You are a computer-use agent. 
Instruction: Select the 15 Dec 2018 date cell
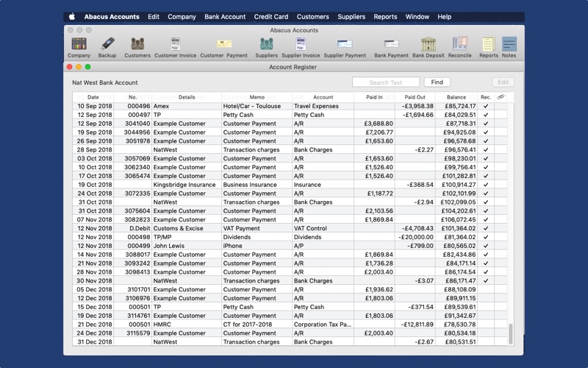93,307
